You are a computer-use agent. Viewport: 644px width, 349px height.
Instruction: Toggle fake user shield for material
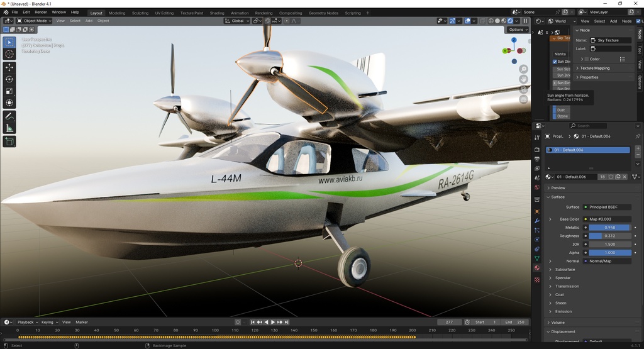click(611, 177)
